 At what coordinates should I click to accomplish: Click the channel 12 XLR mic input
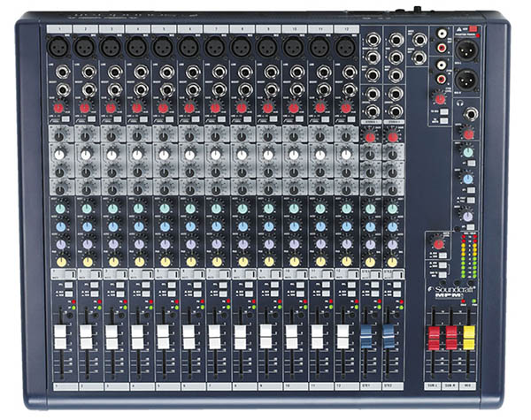coord(345,46)
